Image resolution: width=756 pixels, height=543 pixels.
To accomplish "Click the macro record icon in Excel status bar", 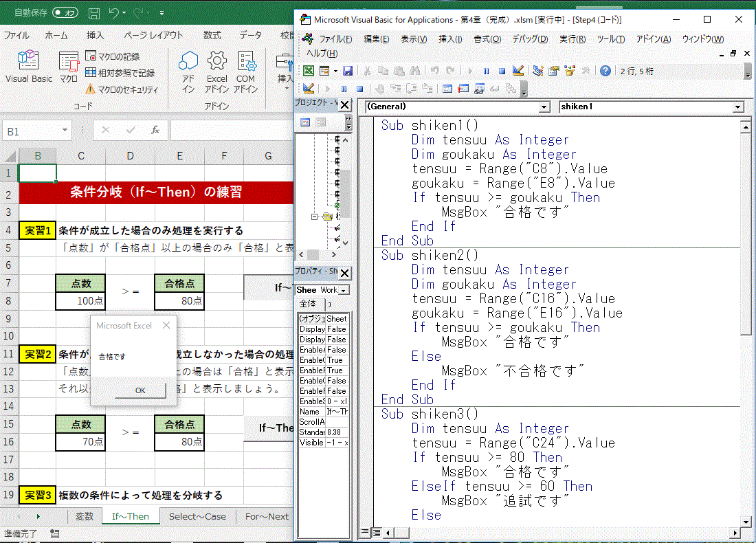I will 55,534.
